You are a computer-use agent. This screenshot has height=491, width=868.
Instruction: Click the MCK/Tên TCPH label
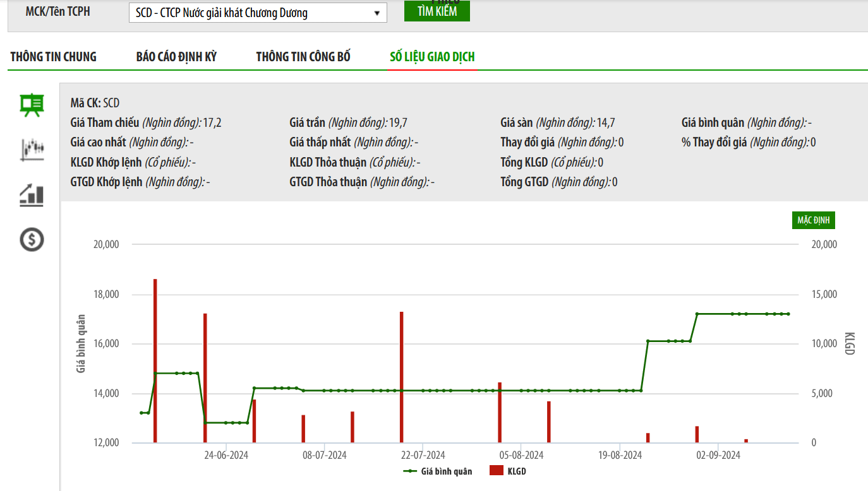pos(58,11)
